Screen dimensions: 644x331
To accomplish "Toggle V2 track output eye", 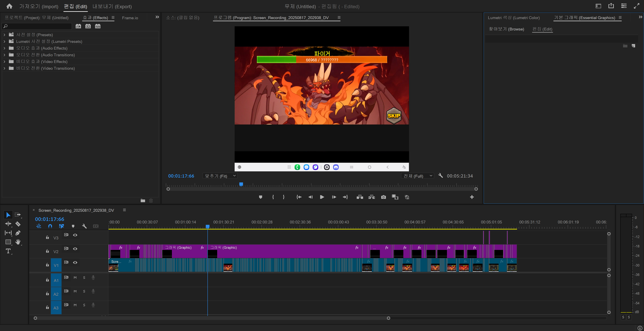I will click(x=75, y=249).
